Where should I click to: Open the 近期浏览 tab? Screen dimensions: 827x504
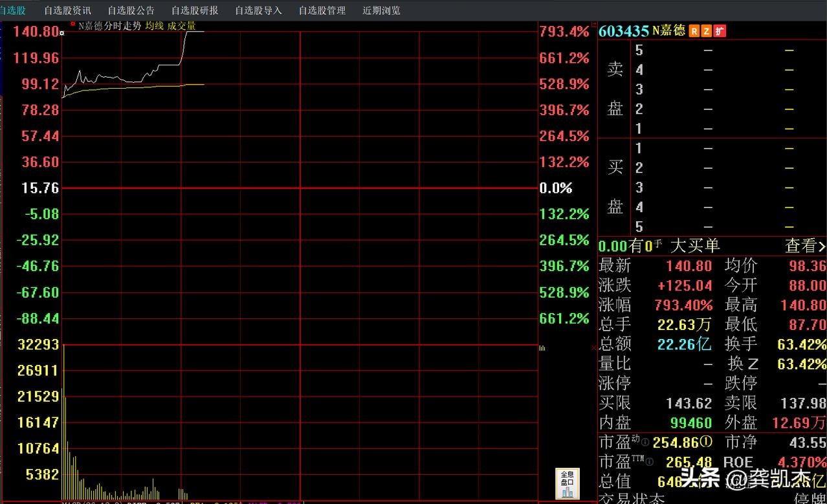click(x=381, y=10)
